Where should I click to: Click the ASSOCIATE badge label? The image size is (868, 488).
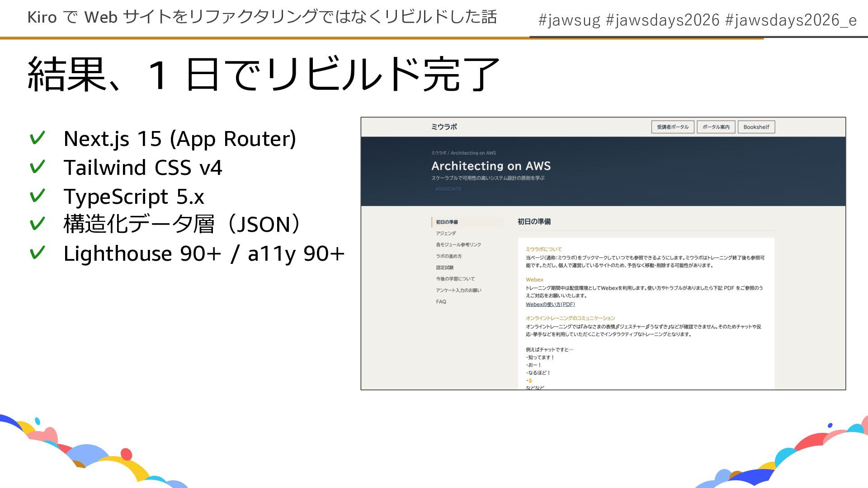pyautogui.click(x=448, y=189)
